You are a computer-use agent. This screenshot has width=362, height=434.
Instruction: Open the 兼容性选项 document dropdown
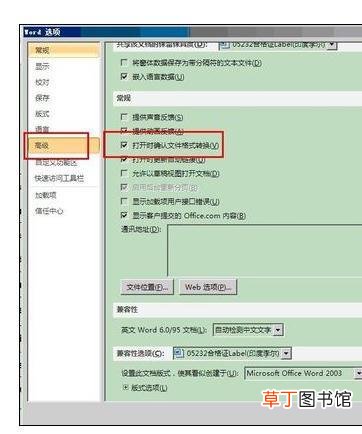point(286,353)
